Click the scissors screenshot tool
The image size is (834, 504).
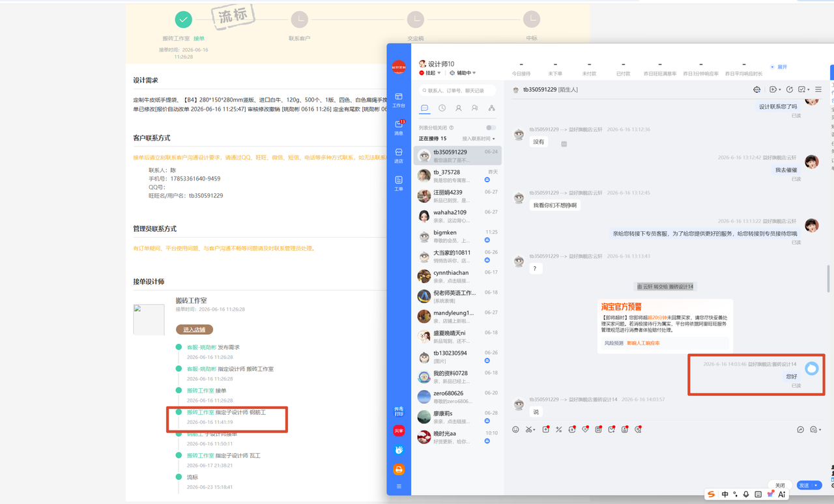[x=530, y=430]
